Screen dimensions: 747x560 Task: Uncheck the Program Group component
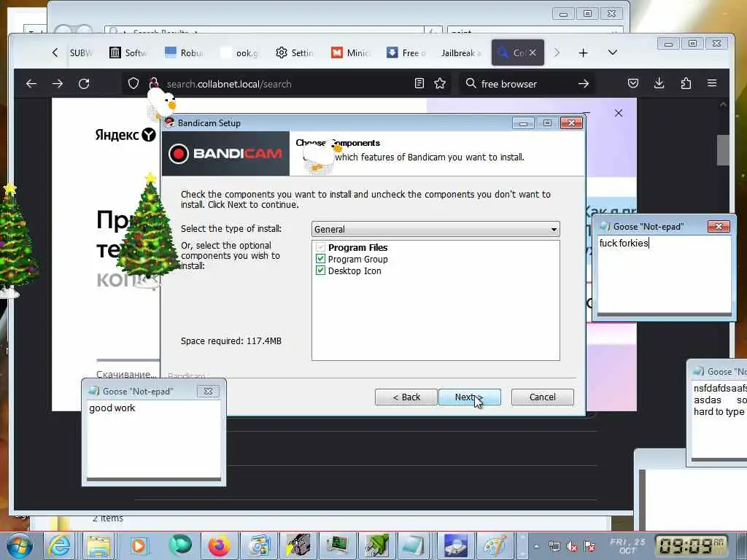[x=320, y=259]
